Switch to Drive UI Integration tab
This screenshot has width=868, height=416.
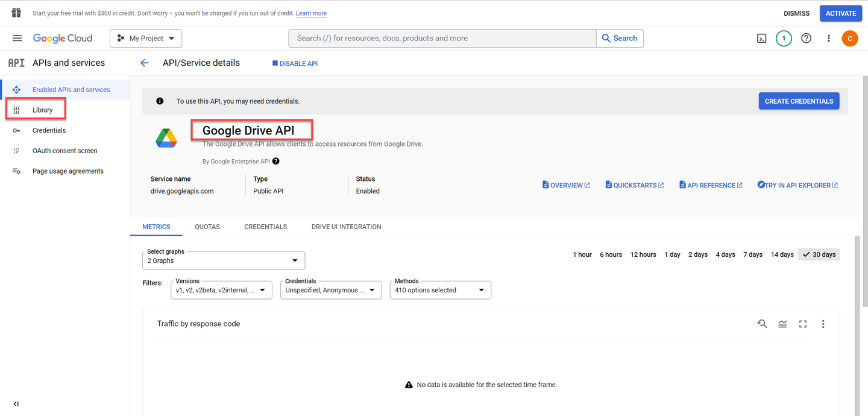(x=347, y=227)
